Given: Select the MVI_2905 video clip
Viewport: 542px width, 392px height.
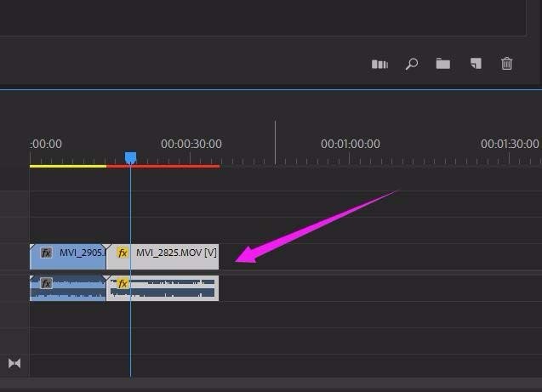Looking at the screenshot, I should (68, 257).
